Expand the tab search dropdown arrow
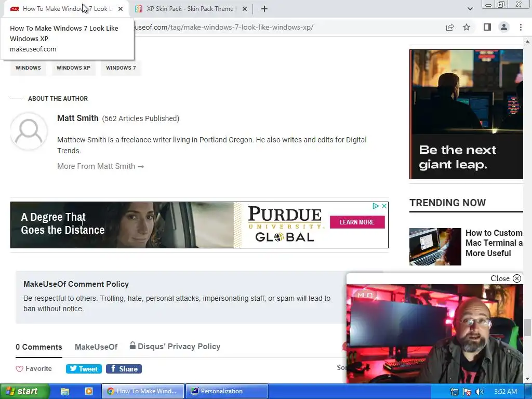The width and height of the screenshot is (532, 399). tap(470, 9)
